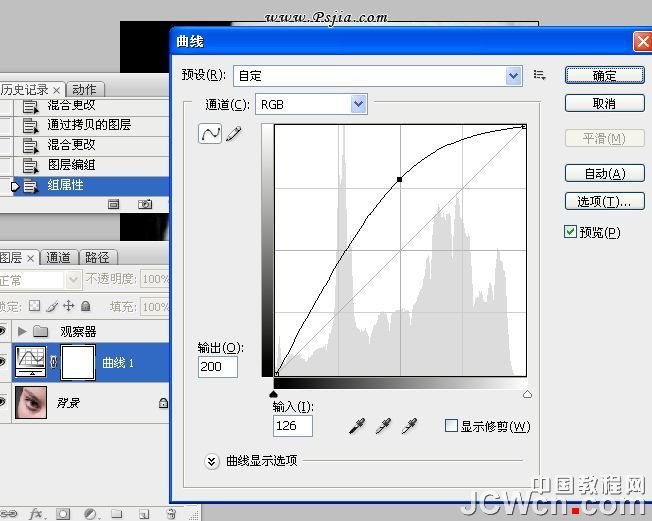Click the 背景 layer lock icon
This screenshot has width=652, height=521.
[x=163, y=402]
